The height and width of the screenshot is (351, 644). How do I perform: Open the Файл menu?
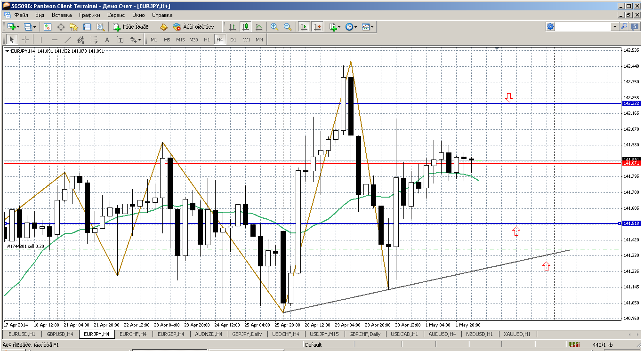[x=21, y=15]
